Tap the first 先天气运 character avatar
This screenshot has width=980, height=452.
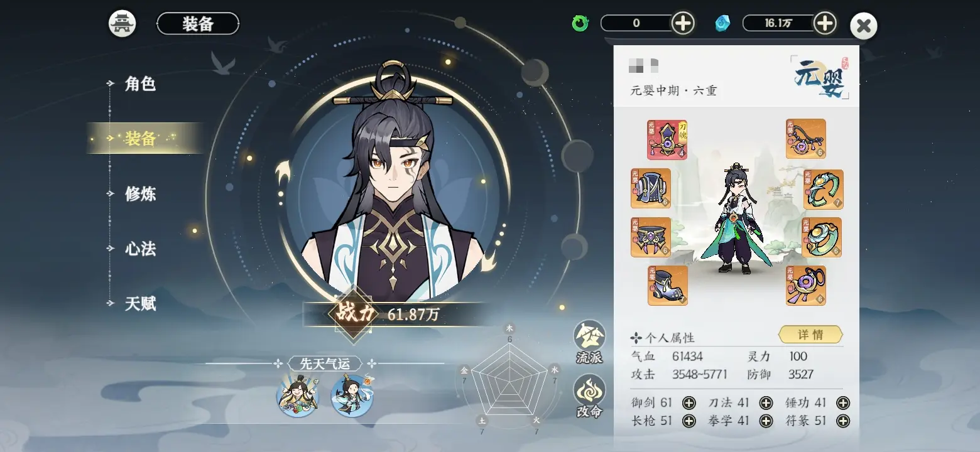298,395
